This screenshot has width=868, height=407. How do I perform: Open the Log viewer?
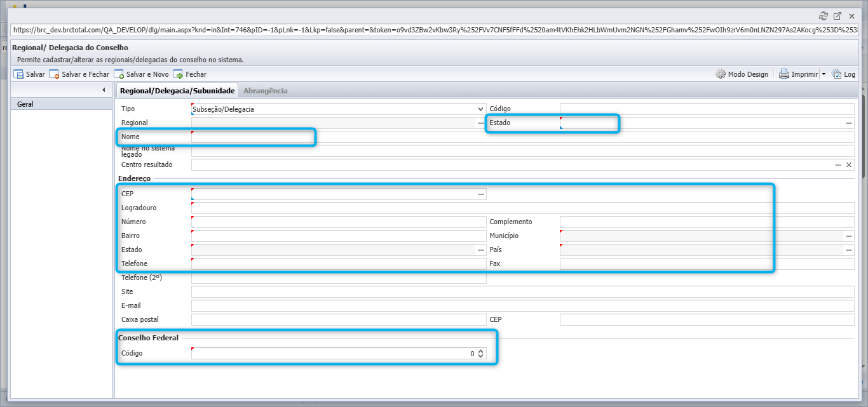[x=843, y=74]
